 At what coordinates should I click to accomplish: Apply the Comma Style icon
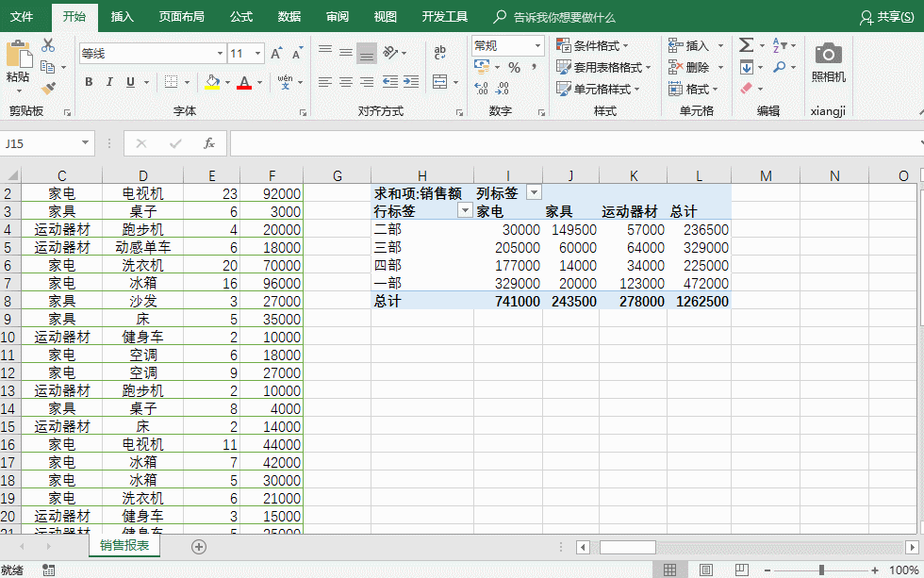point(534,67)
